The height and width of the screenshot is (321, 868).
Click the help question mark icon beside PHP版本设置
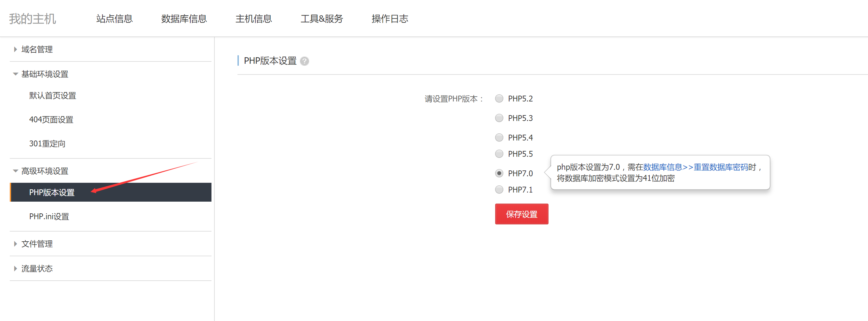point(304,61)
